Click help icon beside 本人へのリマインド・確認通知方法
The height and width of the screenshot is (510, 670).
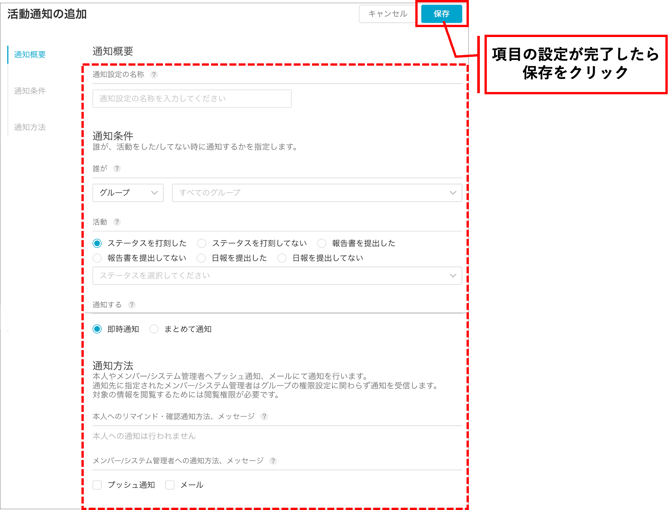(264, 417)
